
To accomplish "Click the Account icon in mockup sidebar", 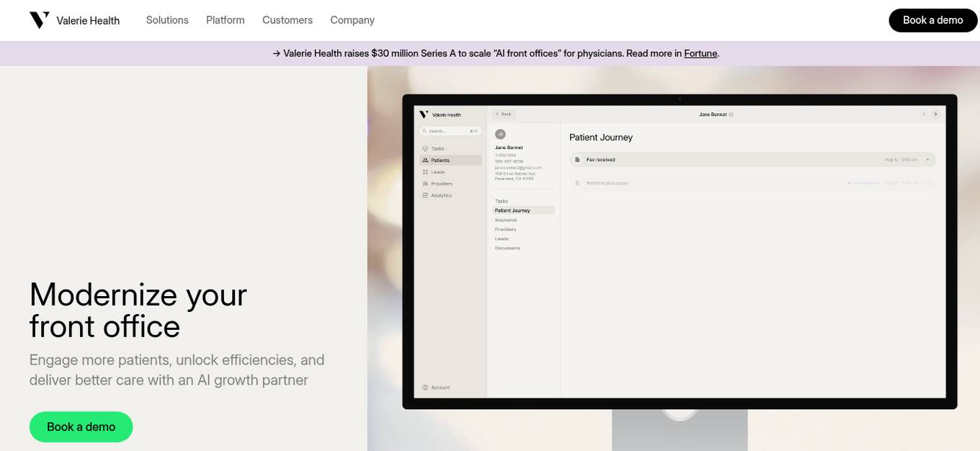I will pyautogui.click(x=425, y=388).
